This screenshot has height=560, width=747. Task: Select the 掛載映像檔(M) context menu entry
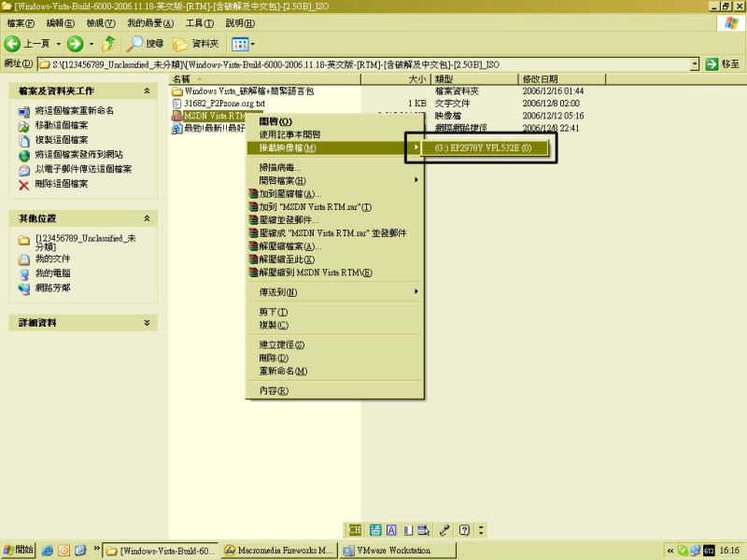coord(334,147)
